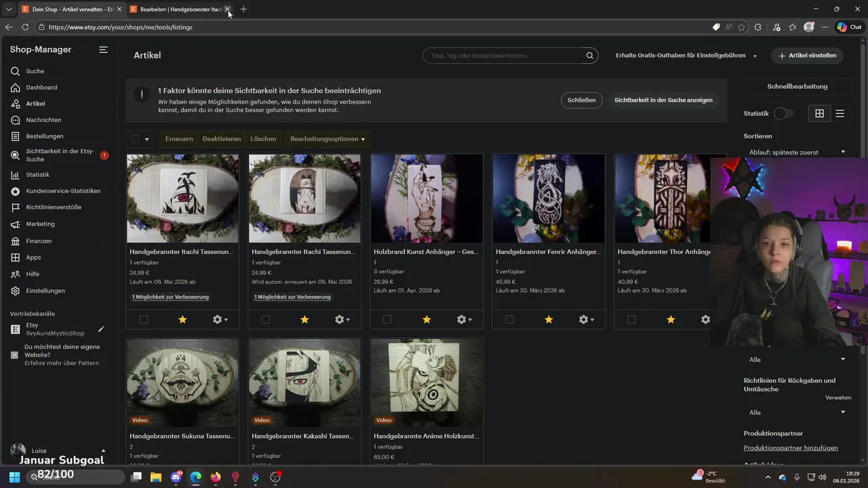Check the select-all listings checkbox
This screenshot has height=488, width=868.
(135, 139)
